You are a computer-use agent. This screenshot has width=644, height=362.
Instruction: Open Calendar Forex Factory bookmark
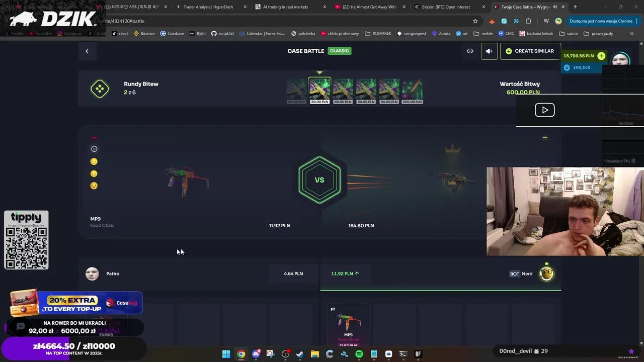[x=262, y=34]
